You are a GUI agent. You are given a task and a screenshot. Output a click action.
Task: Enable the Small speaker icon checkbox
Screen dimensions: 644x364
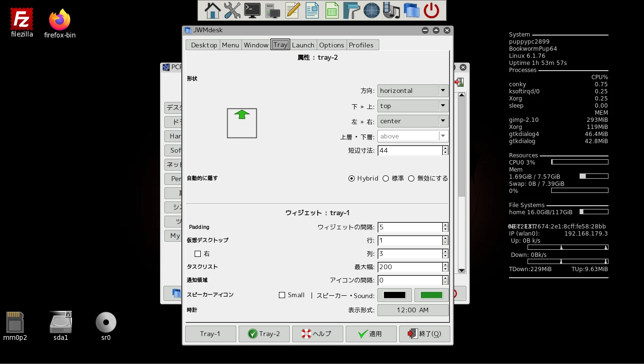click(x=282, y=295)
